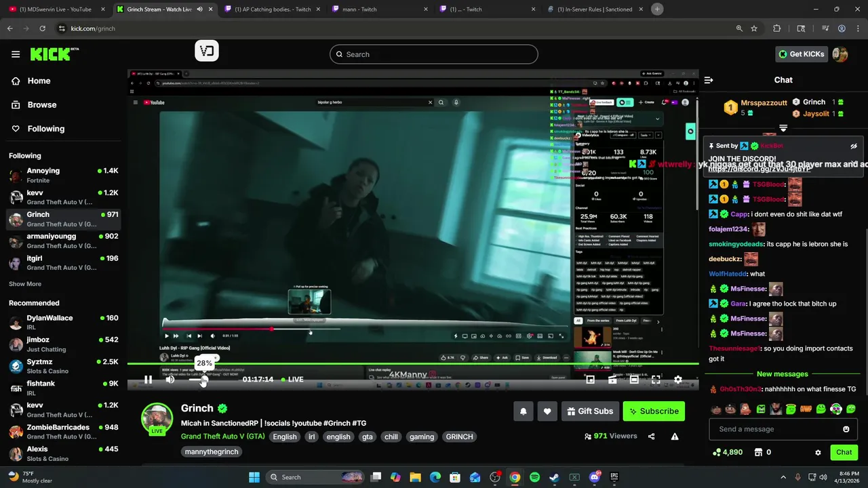Click the 4,890 channel points balance
The image size is (868, 488).
click(727, 452)
